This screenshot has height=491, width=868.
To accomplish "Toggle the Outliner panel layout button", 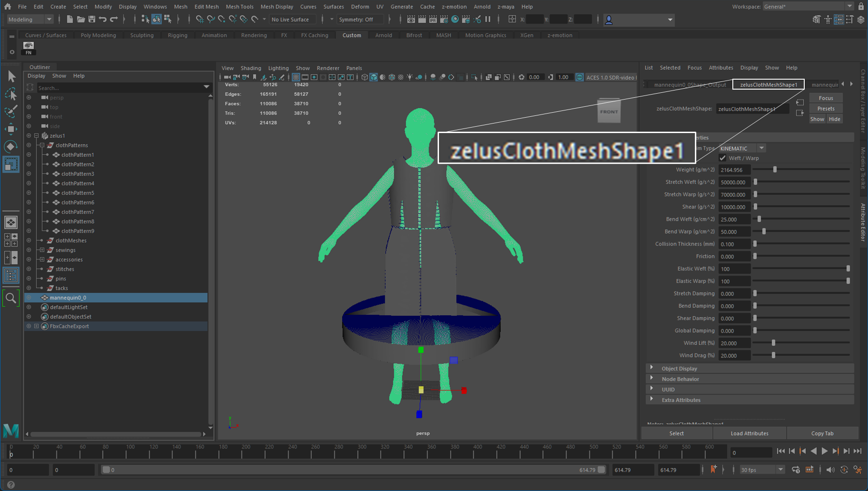I will (11, 275).
